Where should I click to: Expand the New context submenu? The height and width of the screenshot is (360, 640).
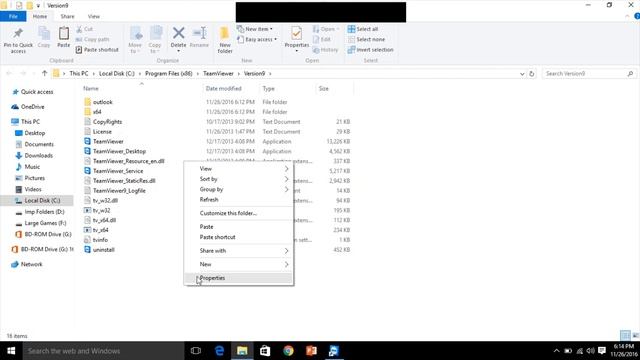coord(239,264)
